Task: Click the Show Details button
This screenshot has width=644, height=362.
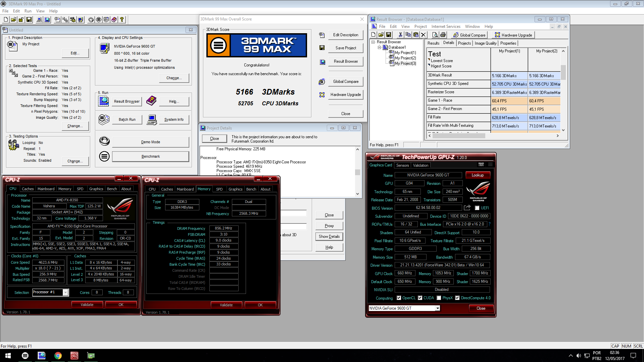Action: click(x=329, y=237)
